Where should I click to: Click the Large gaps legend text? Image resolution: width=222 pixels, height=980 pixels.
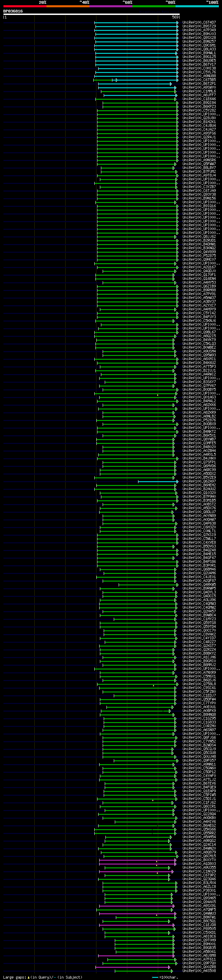point(43,977)
